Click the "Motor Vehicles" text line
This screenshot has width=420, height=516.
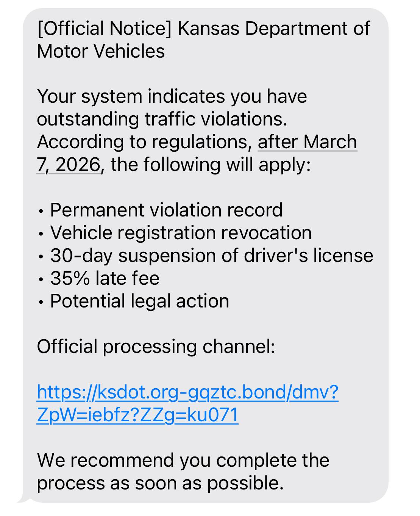pos(101,51)
